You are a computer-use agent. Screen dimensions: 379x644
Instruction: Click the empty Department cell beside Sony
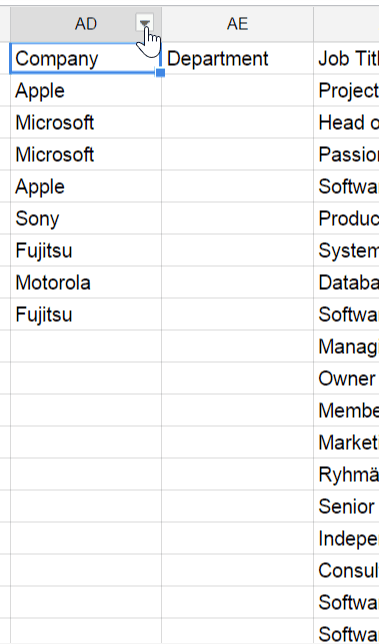(237, 218)
